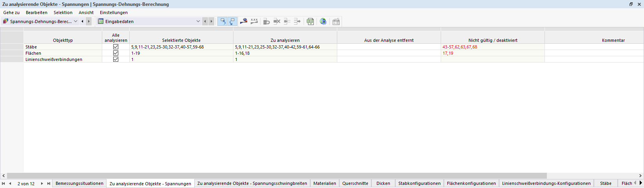Select the Flächen row
The image size is (644, 188).
tap(12, 53)
